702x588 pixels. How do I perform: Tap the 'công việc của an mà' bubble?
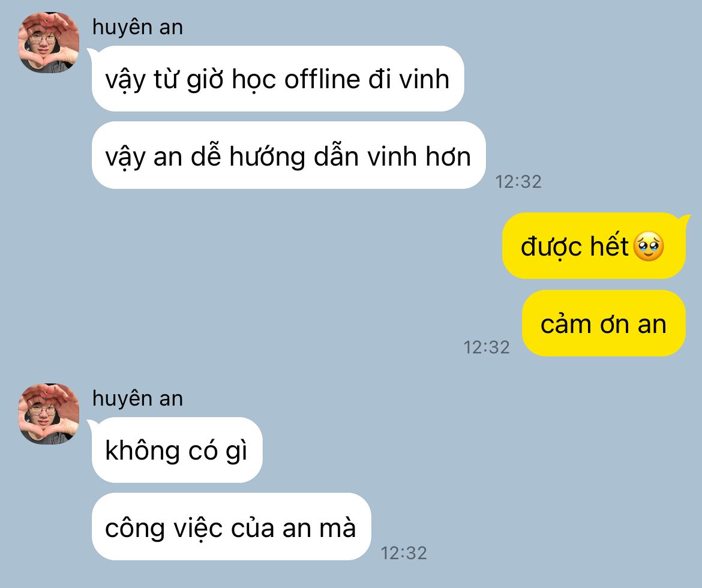click(231, 527)
